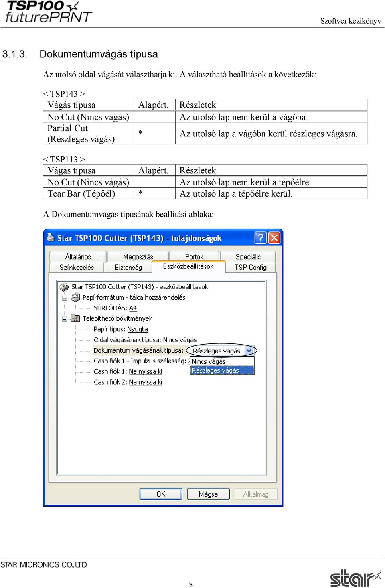The image size is (385, 588).
Task: Collapse the Papírformátum - tálca hozzárendelés node
Action: click(64, 298)
